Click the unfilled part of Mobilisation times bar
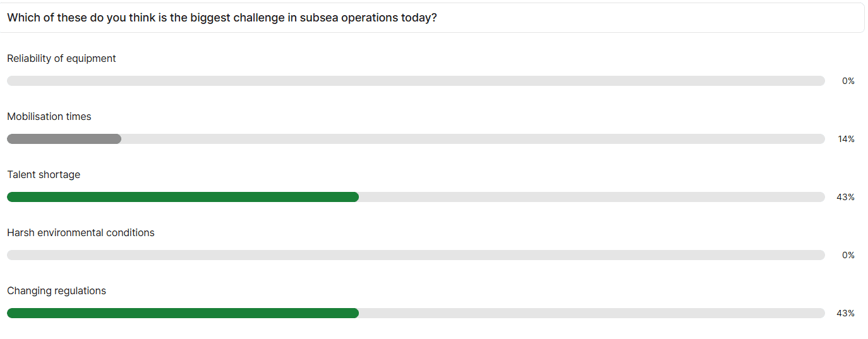This screenshot has width=868, height=339. (473, 139)
